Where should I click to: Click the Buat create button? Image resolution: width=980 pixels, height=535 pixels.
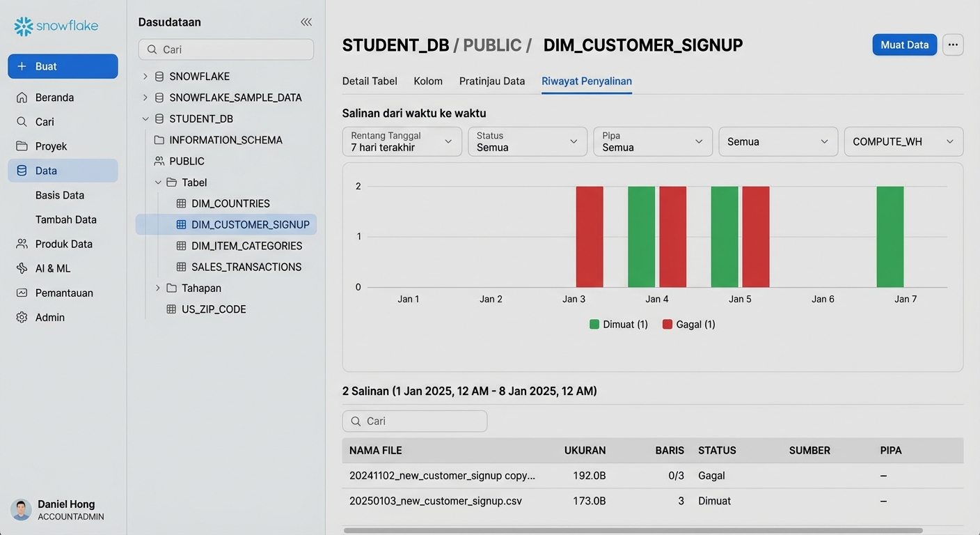click(63, 66)
